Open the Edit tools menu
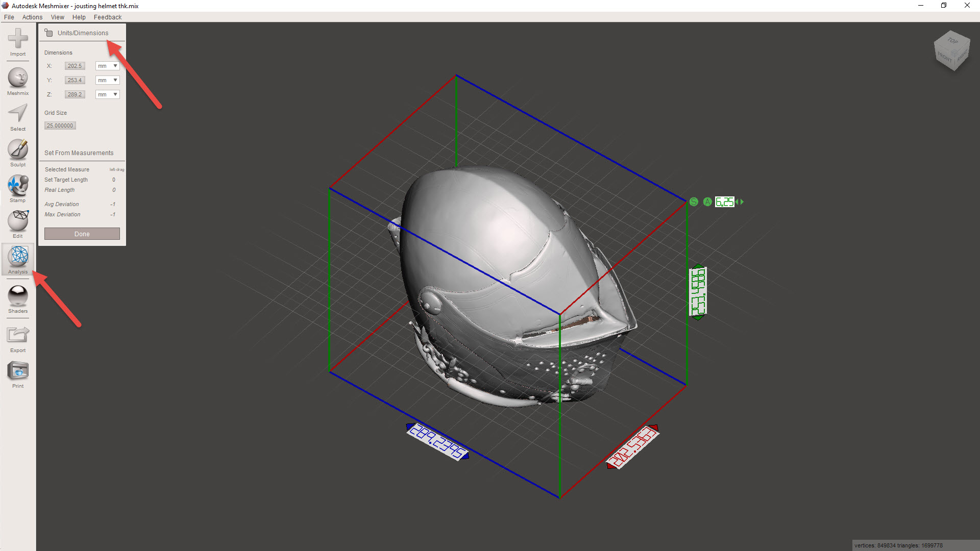This screenshot has height=551, width=980. (18, 222)
